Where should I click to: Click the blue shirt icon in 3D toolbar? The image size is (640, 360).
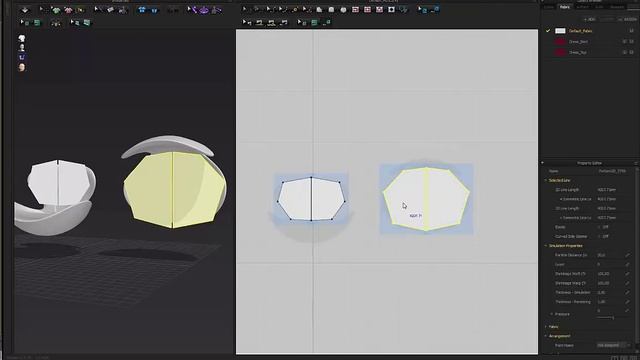click(x=142, y=10)
